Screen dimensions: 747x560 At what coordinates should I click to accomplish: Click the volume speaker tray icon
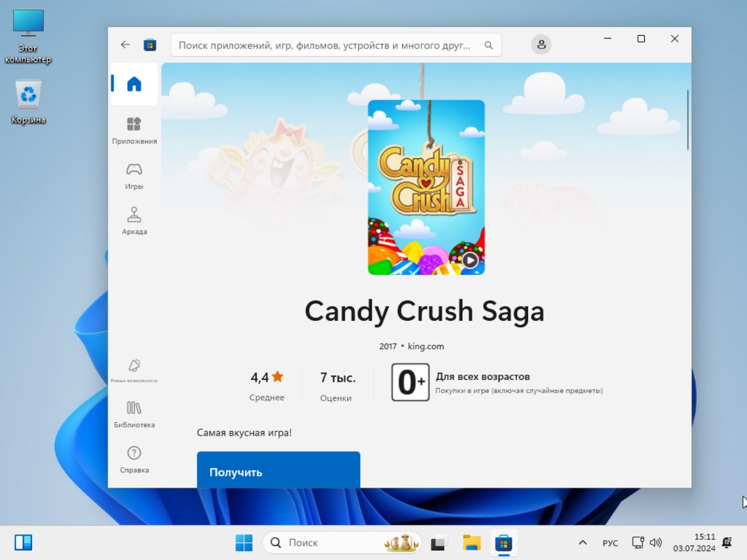pos(656,542)
